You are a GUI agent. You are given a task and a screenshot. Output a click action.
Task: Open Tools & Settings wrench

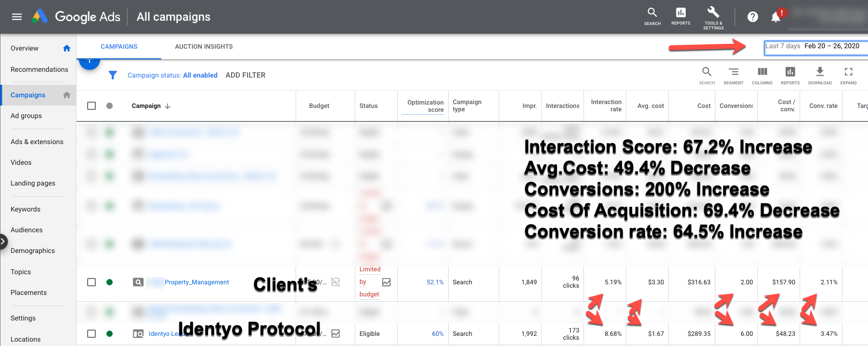[713, 18]
